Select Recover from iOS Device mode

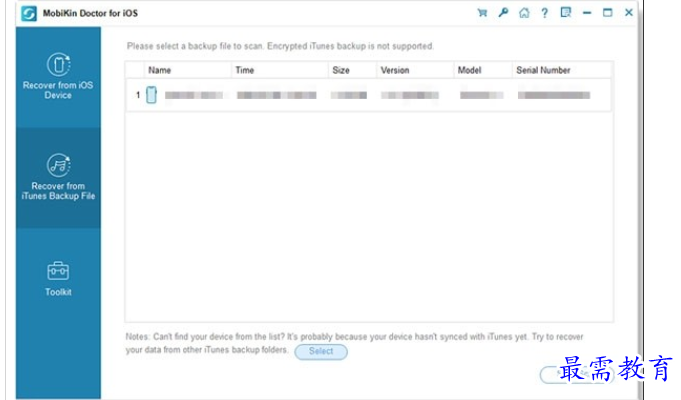pyautogui.click(x=58, y=76)
